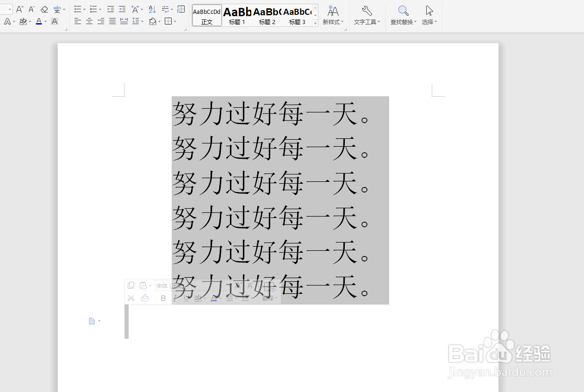Open the pinyin guide dropdown arrow
Image resolution: width=584 pixels, height=392 pixels.
click(64, 9)
